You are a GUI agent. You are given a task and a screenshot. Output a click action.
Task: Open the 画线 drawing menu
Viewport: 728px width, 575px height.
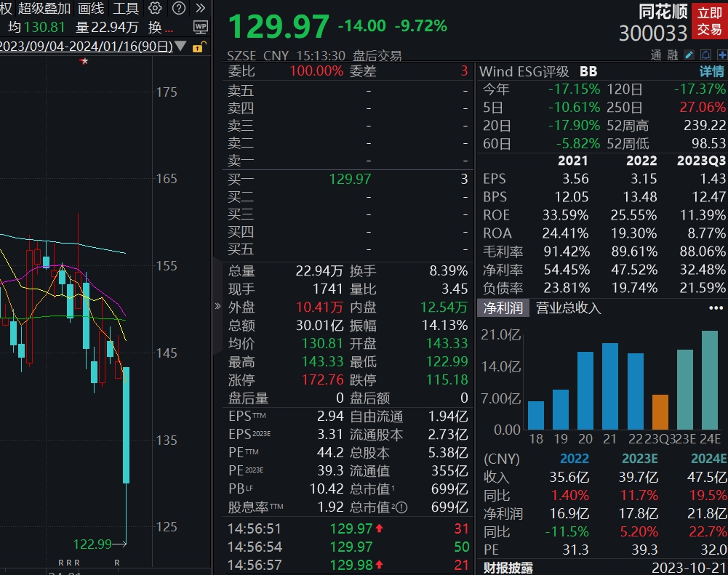click(x=91, y=8)
